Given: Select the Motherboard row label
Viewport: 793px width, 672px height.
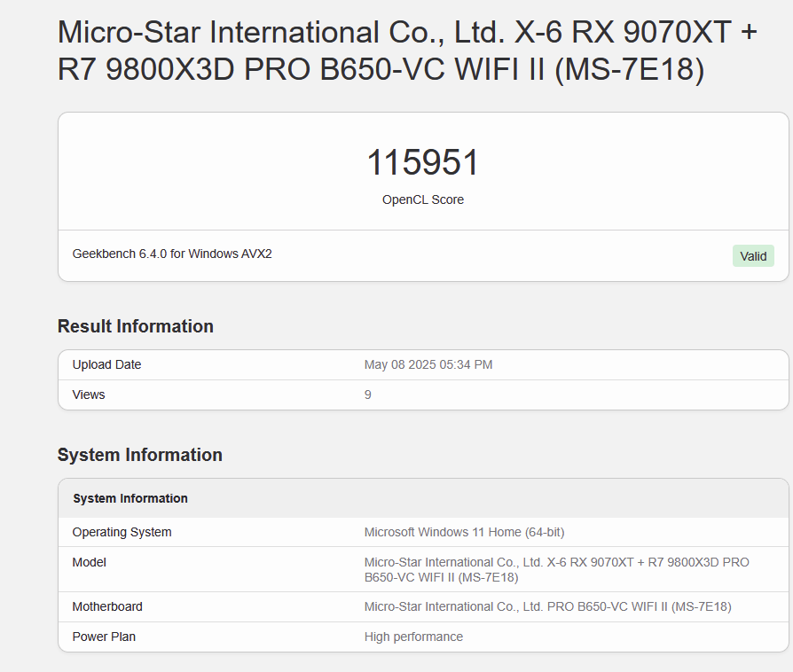Looking at the screenshot, I should point(107,606).
